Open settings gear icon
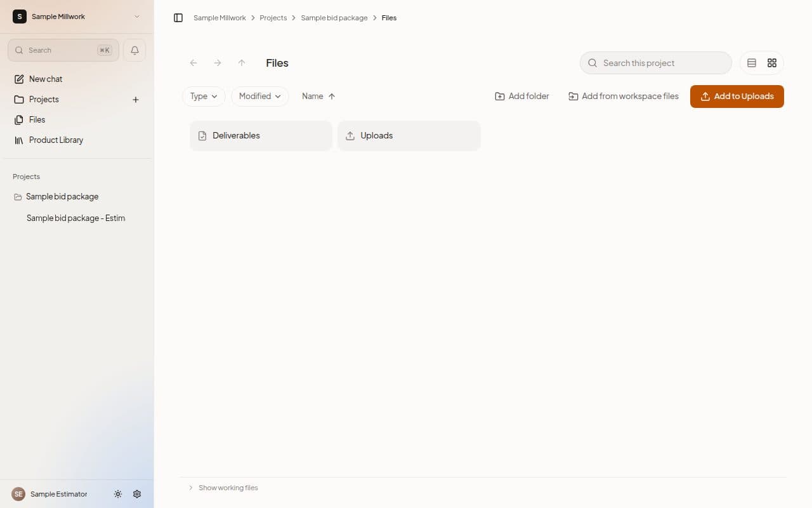812x508 pixels. [137, 494]
